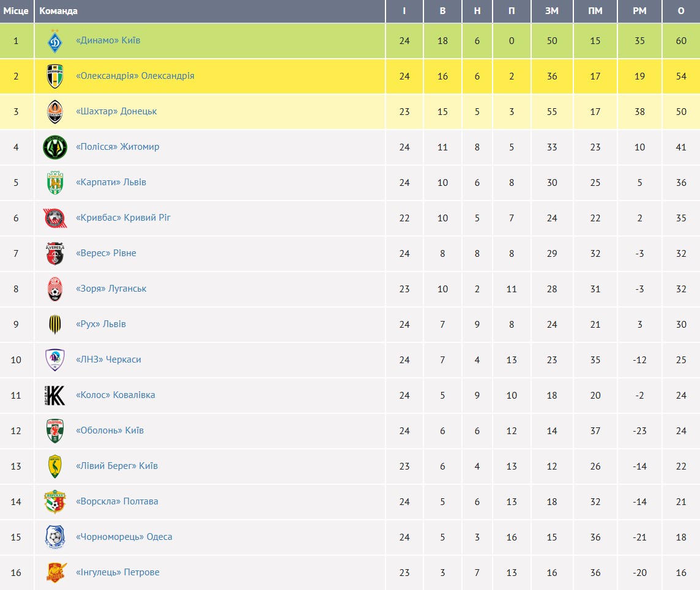This screenshot has height=590, width=700.
Task: Click the Oleksandriya club crest
Action: coord(55,76)
